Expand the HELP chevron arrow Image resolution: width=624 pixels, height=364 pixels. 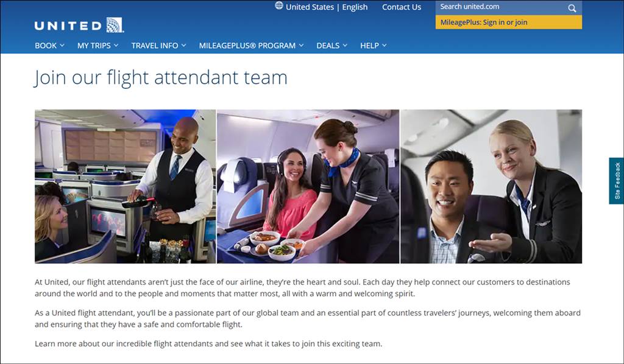click(384, 45)
